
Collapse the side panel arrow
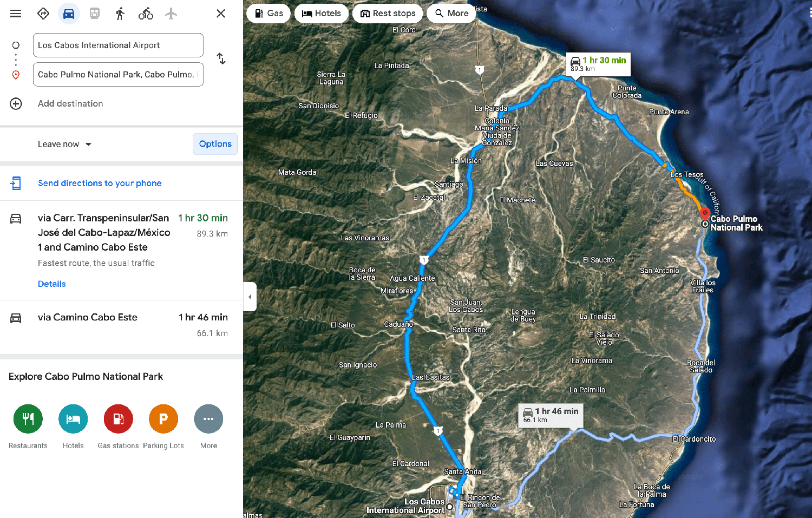pos(250,297)
